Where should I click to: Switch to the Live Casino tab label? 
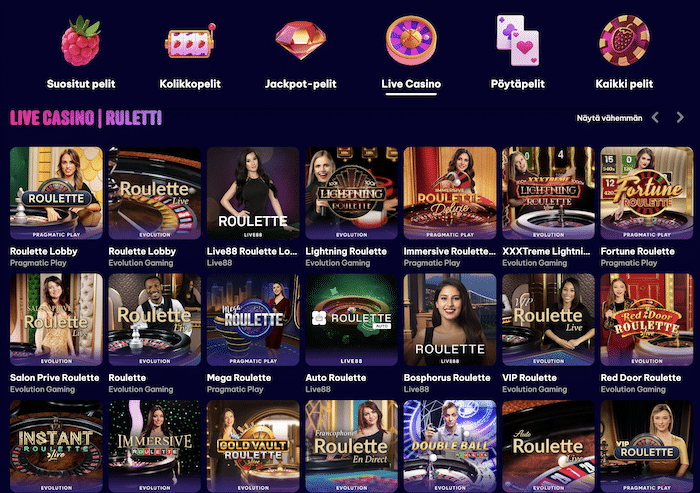pyautogui.click(x=411, y=84)
